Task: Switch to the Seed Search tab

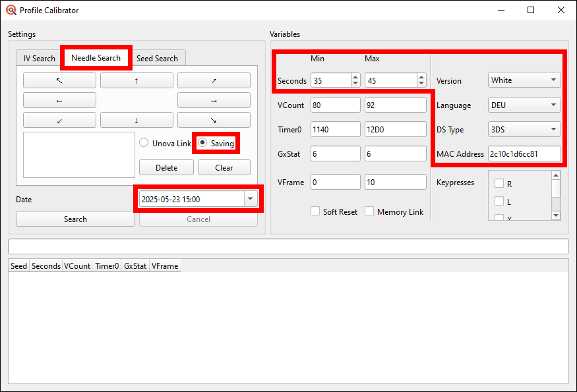Action: point(158,58)
